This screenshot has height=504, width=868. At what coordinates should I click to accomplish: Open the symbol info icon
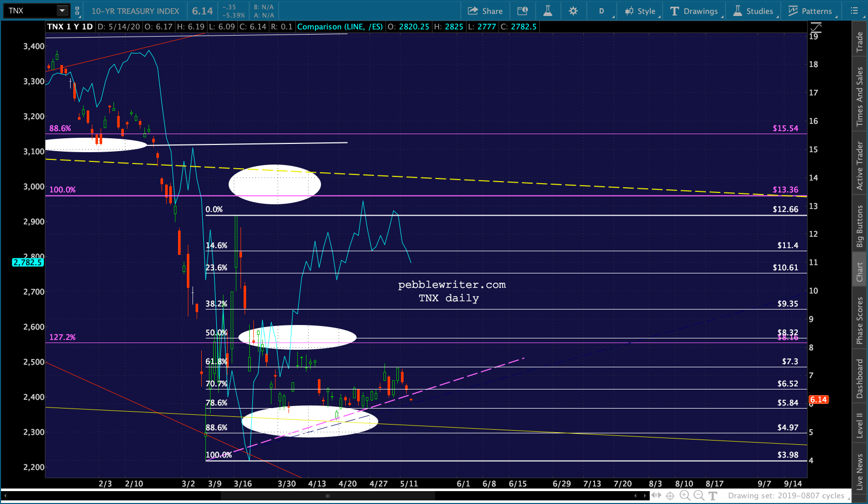click(x=522, y=11)
